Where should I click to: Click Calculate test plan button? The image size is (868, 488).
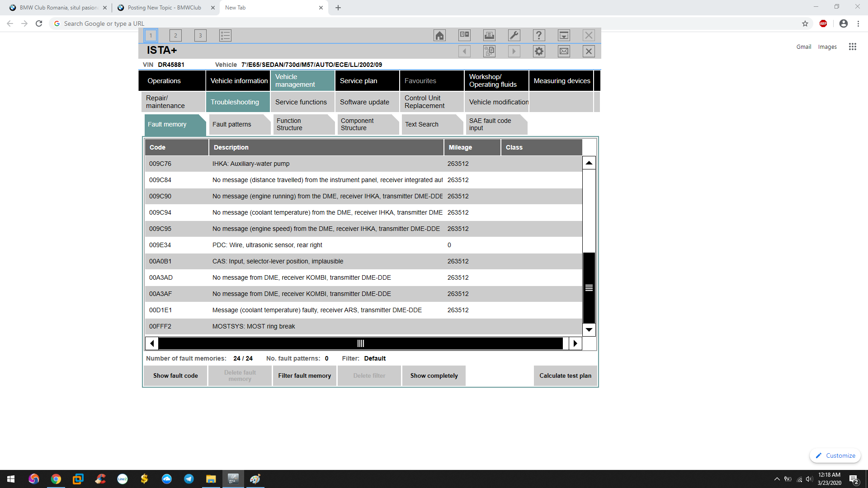[566, 376]
